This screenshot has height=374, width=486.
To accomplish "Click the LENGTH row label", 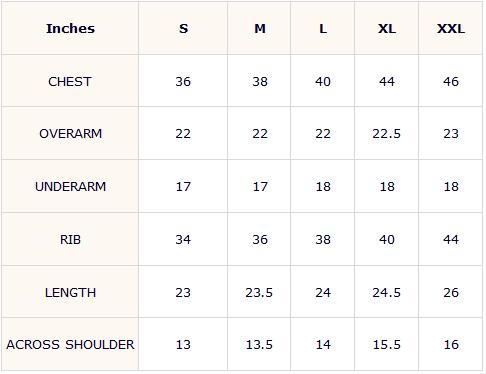I will [70, 292].
